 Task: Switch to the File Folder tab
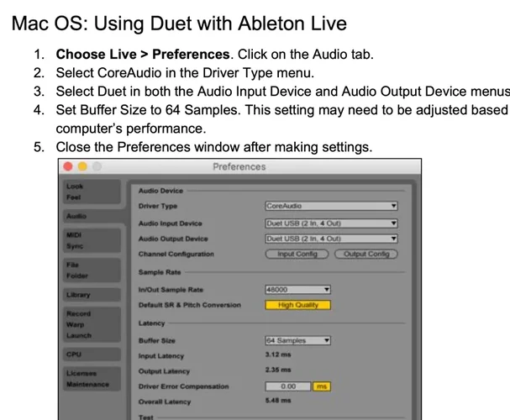point(92,270)
